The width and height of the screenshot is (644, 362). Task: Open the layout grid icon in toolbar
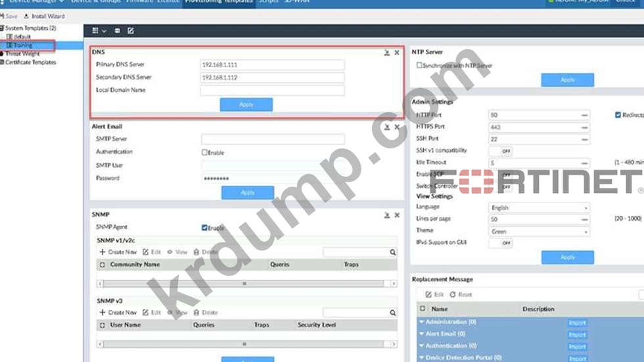(x=95, y=30)
